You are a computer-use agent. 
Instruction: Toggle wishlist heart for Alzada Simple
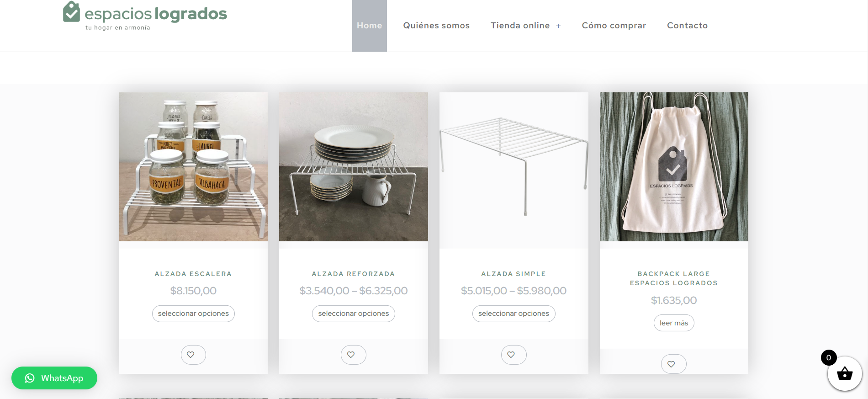click(x=514, y=355)
